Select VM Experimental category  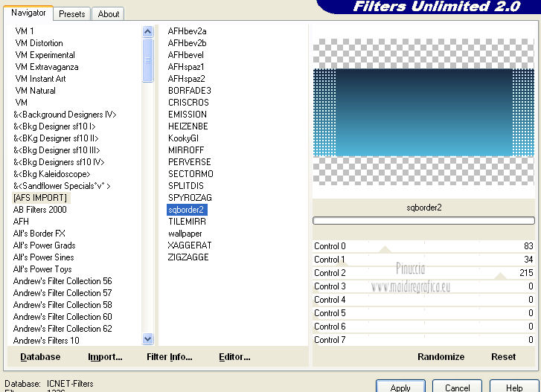pyautogui.click(x=45, y=55)
